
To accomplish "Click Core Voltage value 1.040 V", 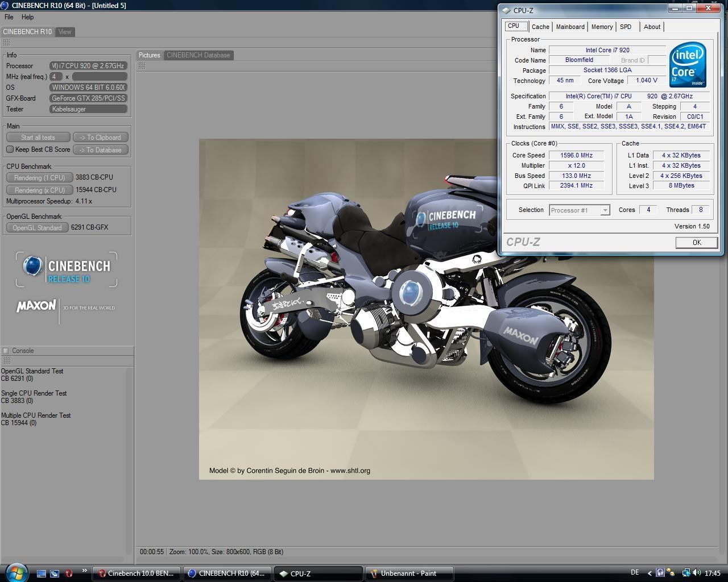I will coord(647,81).
